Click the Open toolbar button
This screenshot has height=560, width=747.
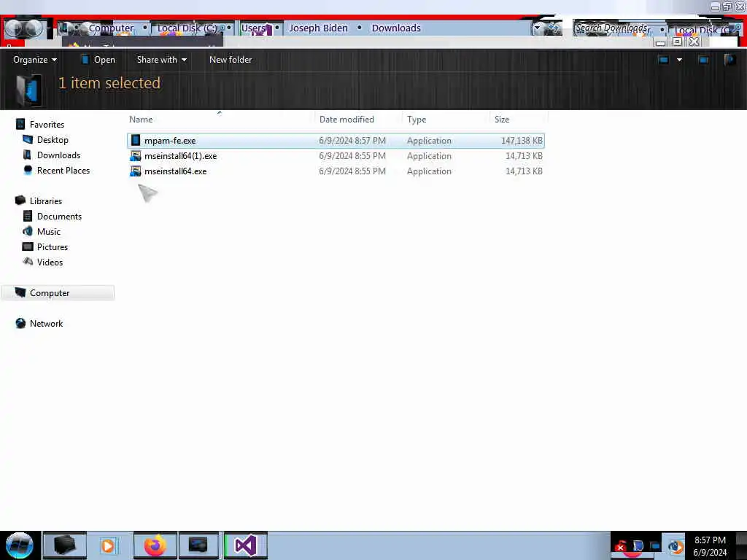tap(98, 60)
